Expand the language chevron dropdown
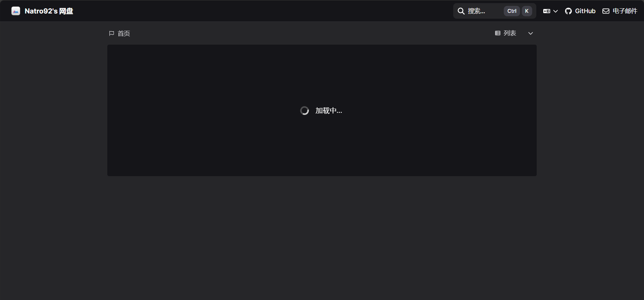The image size is (644, 300). [x=556, y=11]
